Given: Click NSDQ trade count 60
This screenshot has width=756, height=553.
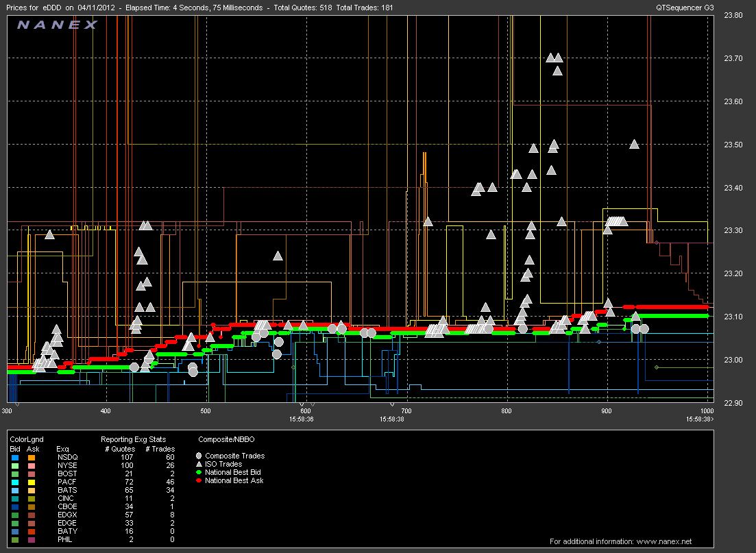Looking at the screenshot, I should pyautogui.click(x=170, y=457).
